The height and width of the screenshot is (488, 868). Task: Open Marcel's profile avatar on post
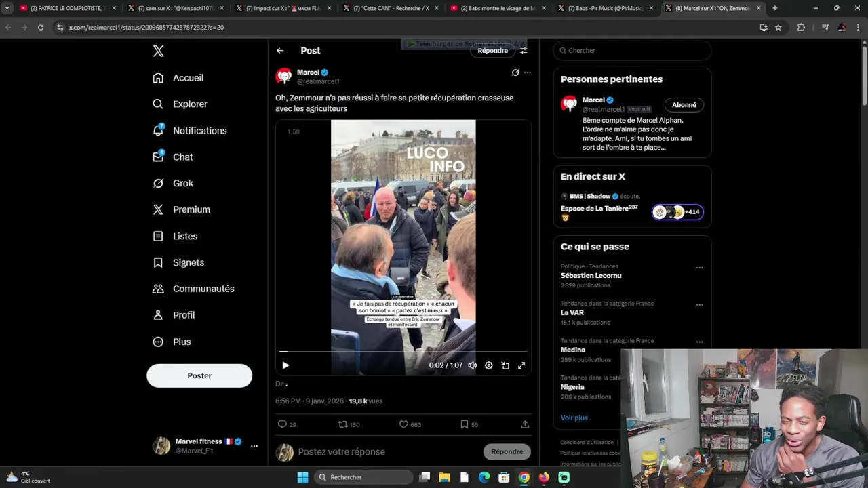283,76
